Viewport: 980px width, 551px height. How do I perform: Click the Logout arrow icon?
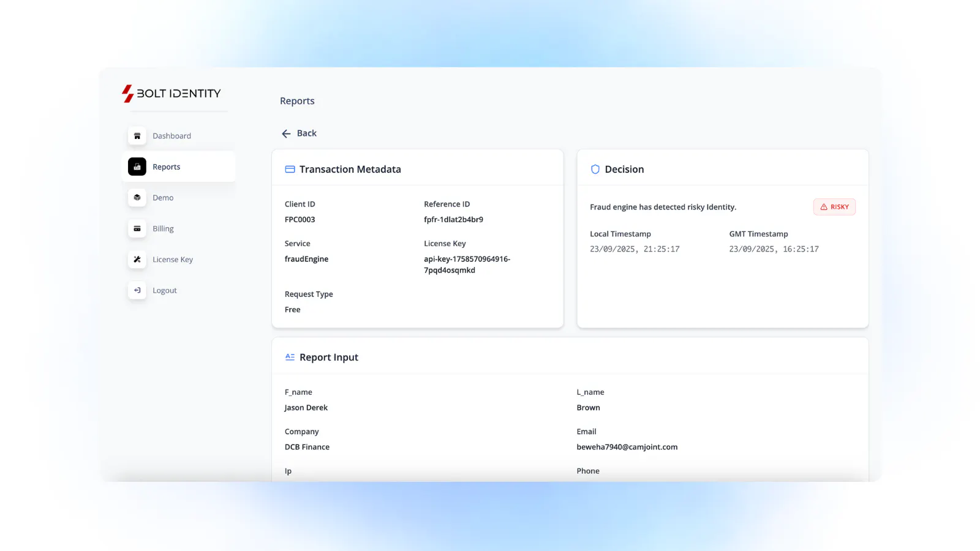point(137,290)
